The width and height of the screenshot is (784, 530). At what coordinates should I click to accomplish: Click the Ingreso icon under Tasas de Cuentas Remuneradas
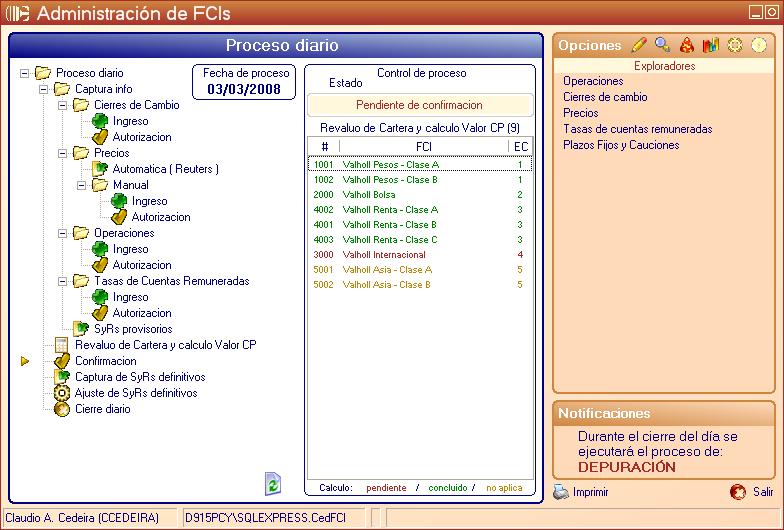100,297
